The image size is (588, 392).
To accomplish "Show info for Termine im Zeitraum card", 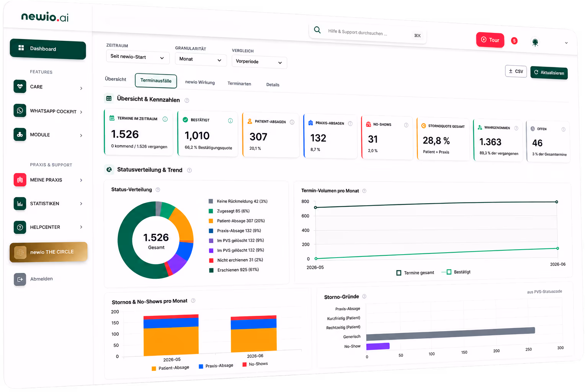I will (x=165, y=119).
